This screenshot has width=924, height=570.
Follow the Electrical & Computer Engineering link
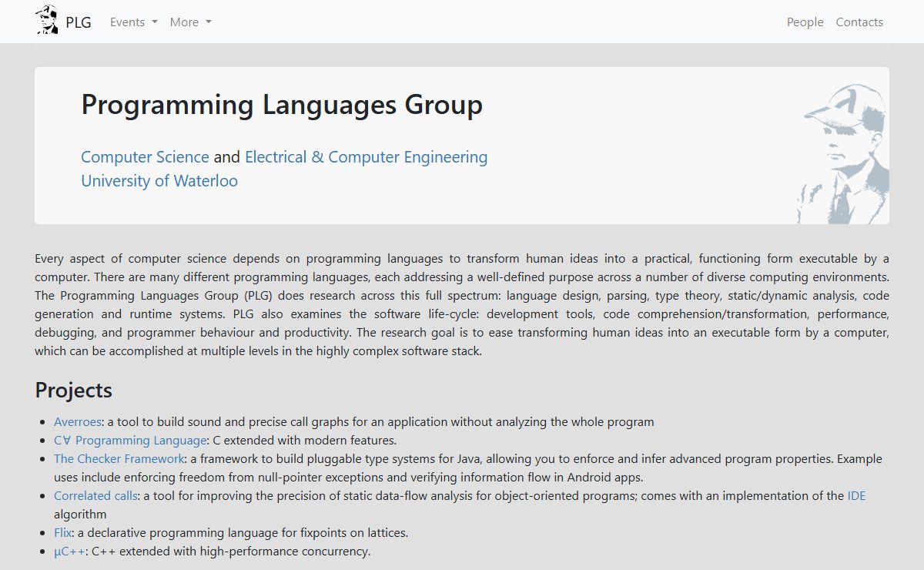click(367, 157)
